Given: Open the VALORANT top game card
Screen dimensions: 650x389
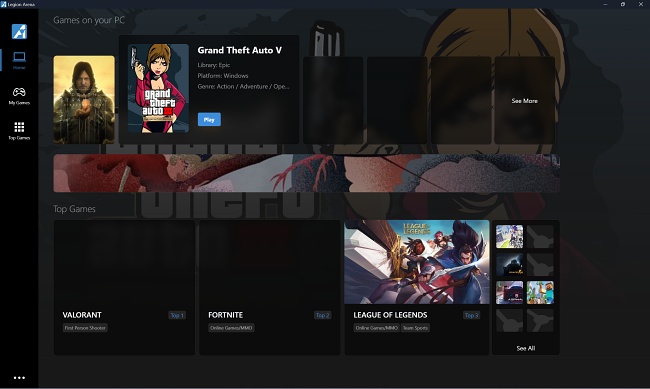Looking at the screenshot, I should 124,287.
